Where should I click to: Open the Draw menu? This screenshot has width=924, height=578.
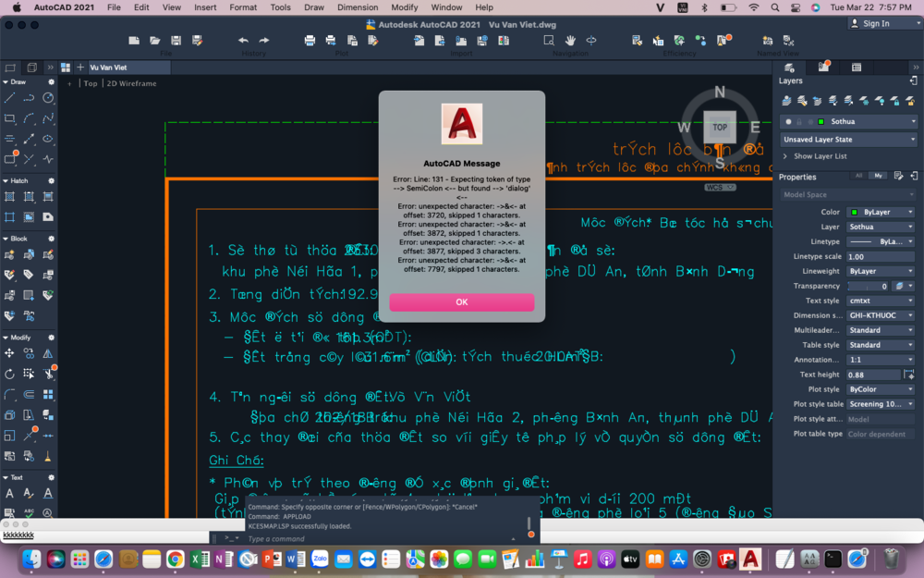[x=314, y=7]
